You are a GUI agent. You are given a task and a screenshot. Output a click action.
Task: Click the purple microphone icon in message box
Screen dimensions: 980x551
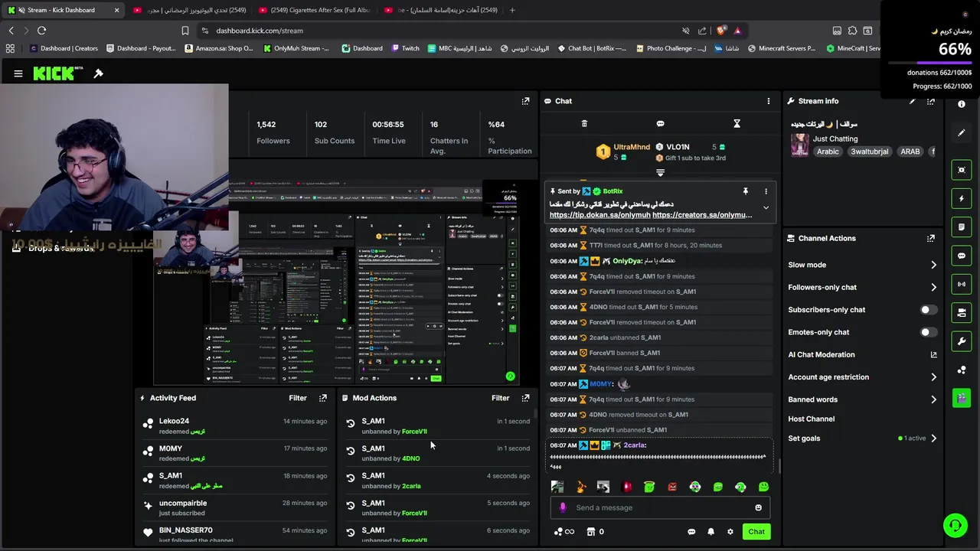click(x=563, y=507)
